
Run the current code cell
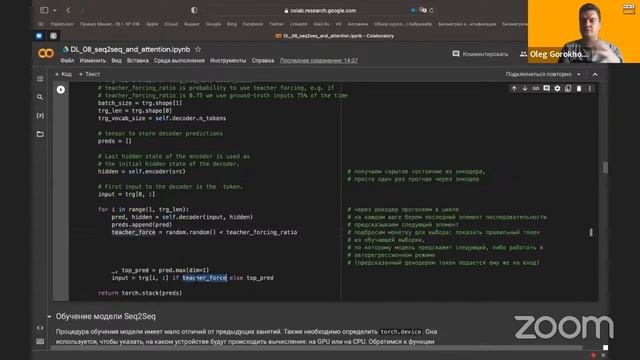[x=61, y=89]
